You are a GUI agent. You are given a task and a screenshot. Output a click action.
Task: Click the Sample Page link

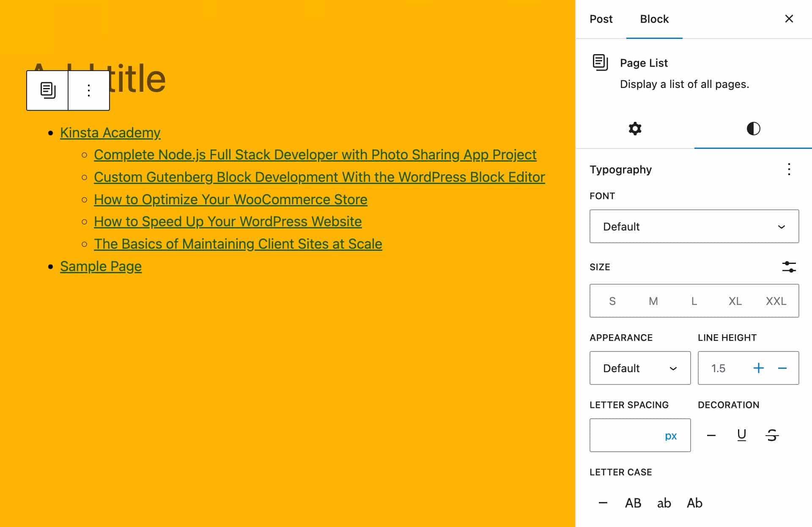click(101, 266)
